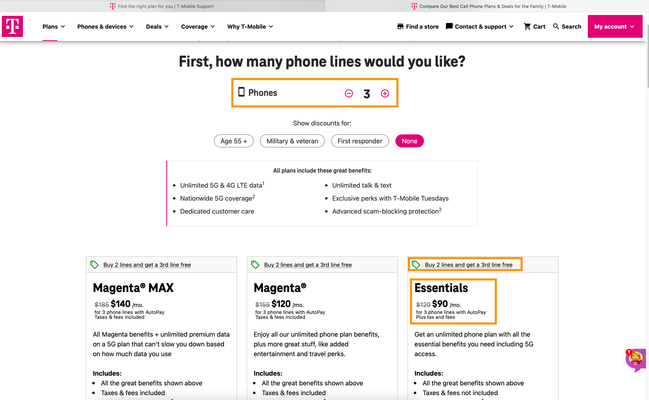Switch to the T-Mobile Support browser tab
The width and height of the screenshot is (649, 400).
162,6
